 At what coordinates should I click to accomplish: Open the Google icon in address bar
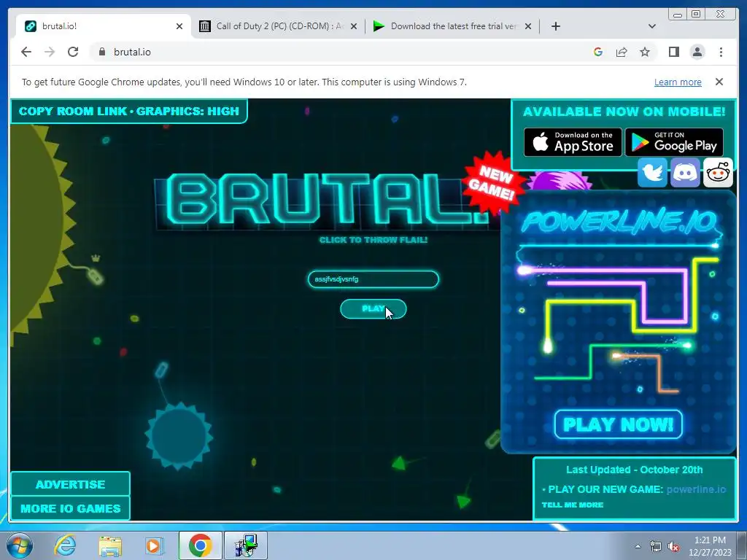(x=598, y=52)
